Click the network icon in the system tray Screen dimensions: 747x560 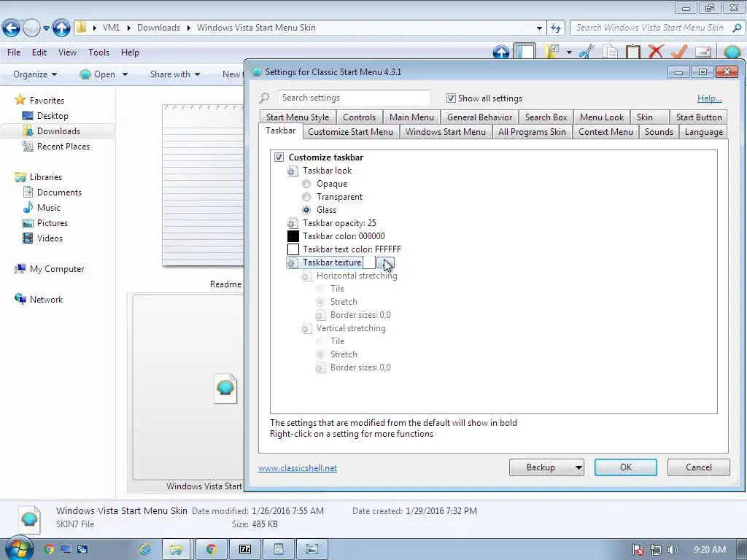(x=656, y=550)
